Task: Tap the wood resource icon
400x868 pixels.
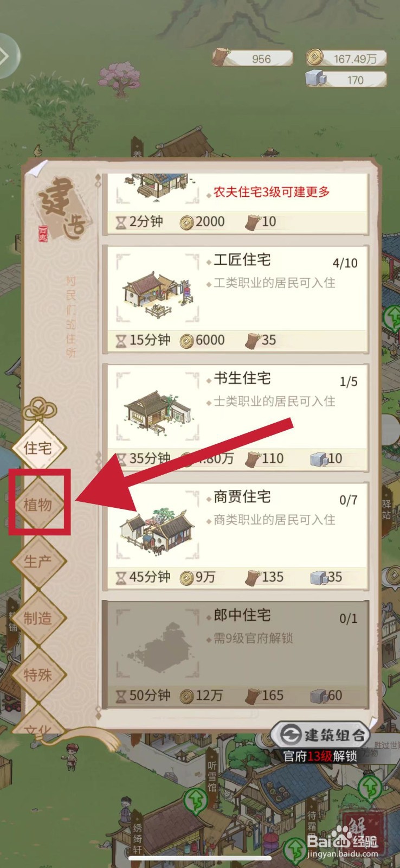Action: tap(221, 57)
